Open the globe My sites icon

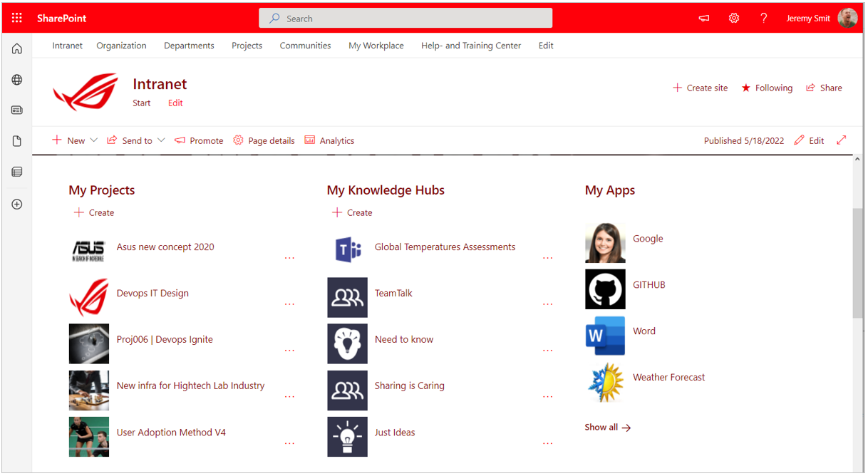(x=16, y=80)
